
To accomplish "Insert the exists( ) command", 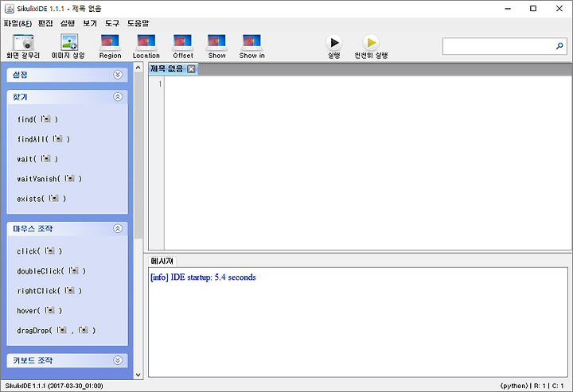I will point(41,199).
